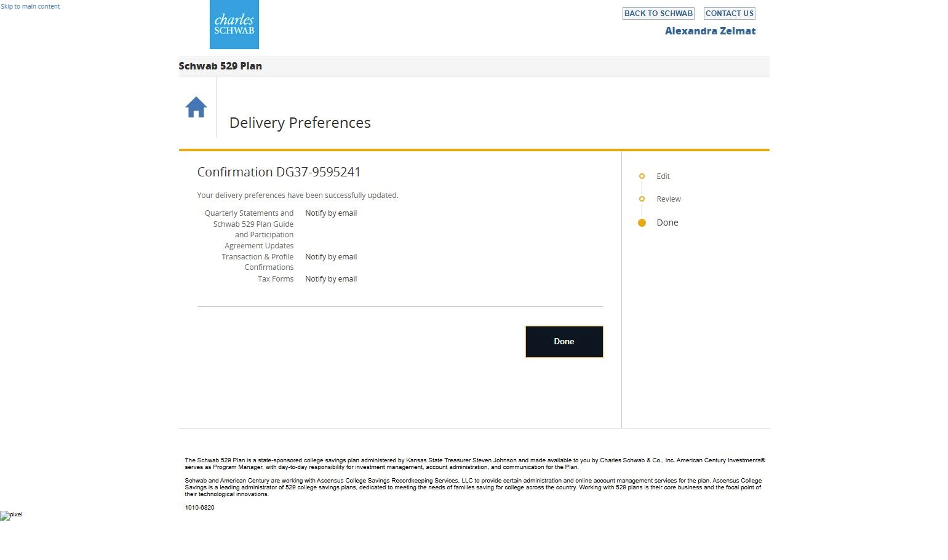Follow the Skip to main content link
Viewport: 948px width, 560px height.
[30, 6]
